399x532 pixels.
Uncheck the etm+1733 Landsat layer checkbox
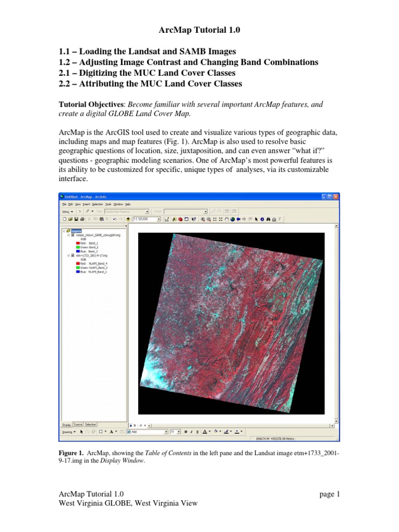[x=73, y=256]
